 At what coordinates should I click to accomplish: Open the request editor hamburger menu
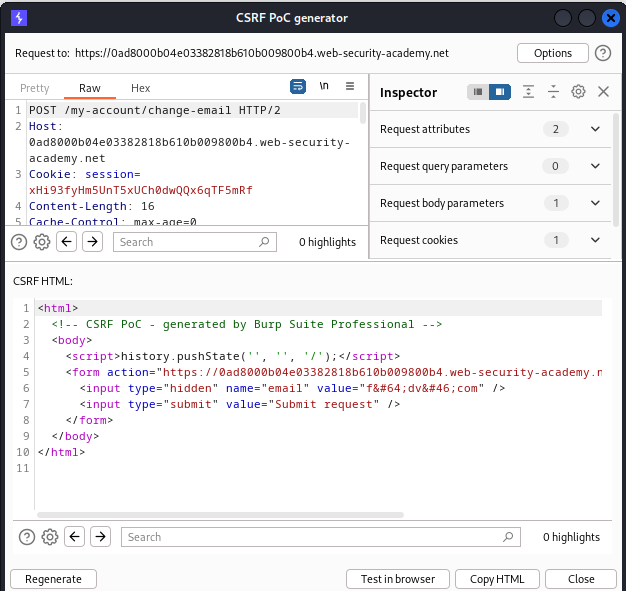point(350,86)
